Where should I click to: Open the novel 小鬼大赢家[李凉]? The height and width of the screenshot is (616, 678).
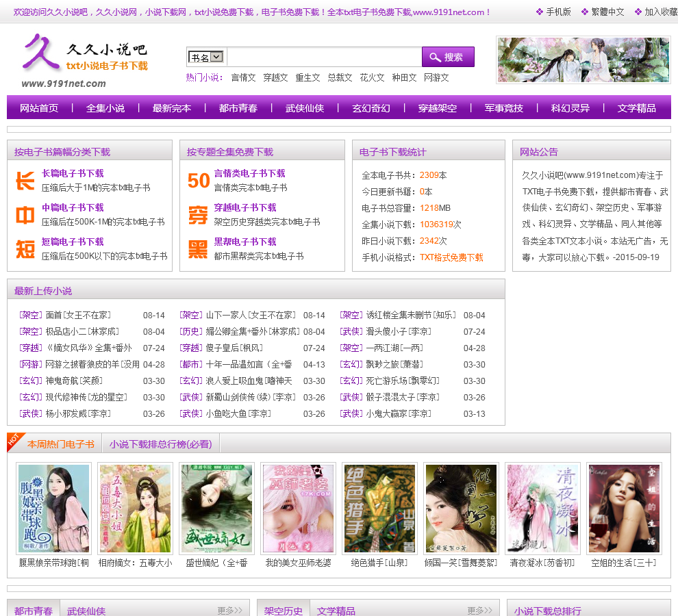point(399,413)
